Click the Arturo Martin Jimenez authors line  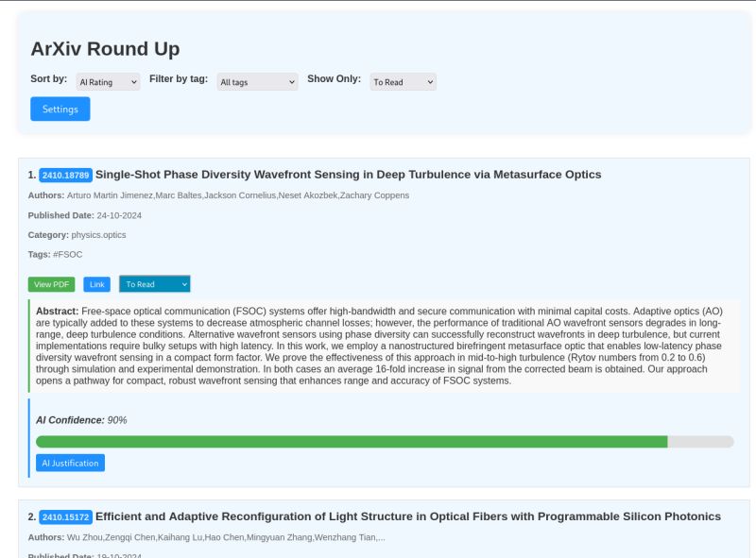(x=218, y=195)
